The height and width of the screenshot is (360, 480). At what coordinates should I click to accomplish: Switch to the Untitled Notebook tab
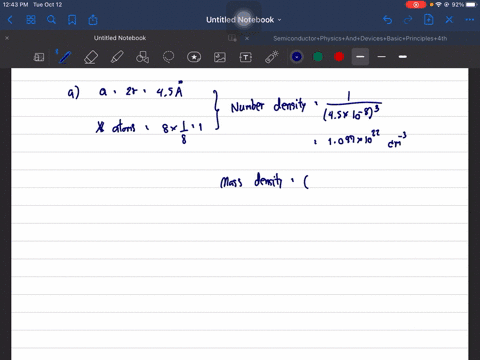tap(120, 38)
